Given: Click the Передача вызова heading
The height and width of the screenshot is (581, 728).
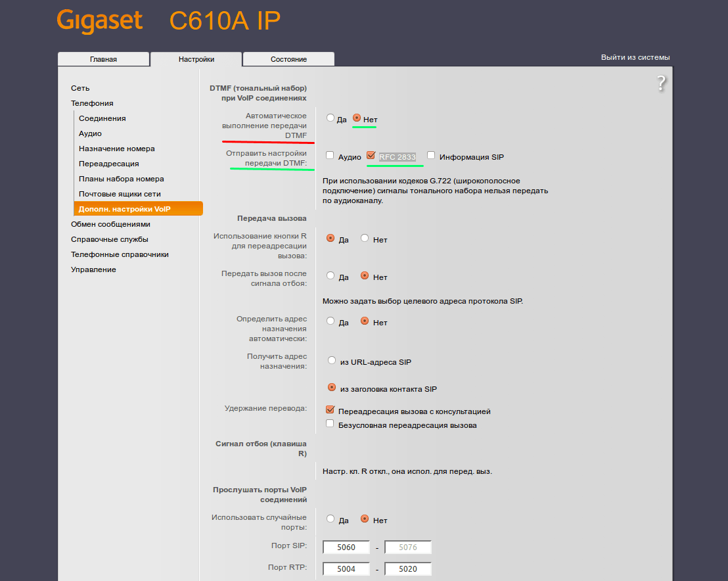Looking at the screenshot, I should point(271,218).
